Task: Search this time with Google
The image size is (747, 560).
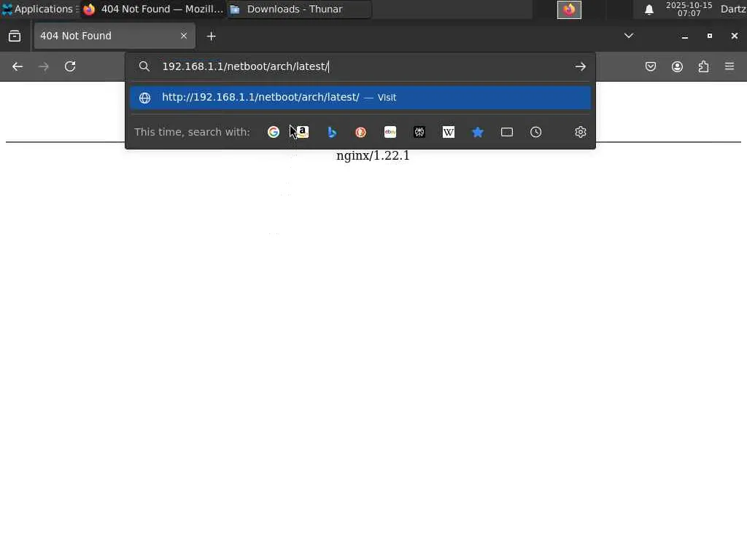Action: [274, 132]
